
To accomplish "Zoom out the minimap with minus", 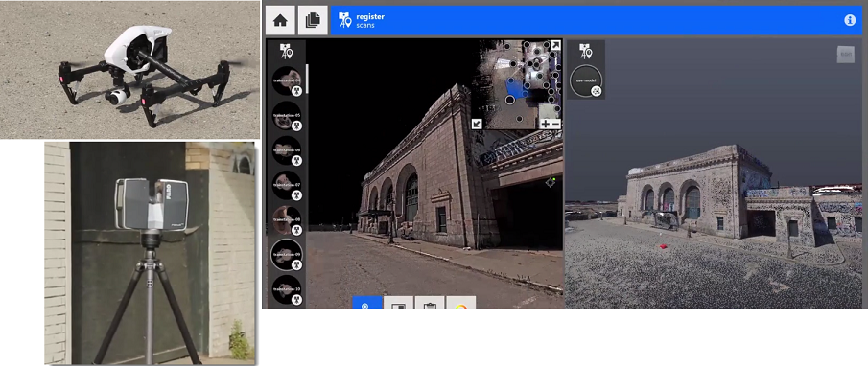I will 555,124.
